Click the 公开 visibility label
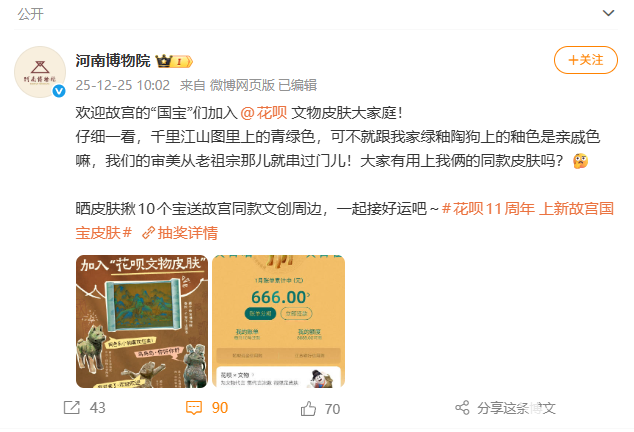 [30, 14]
